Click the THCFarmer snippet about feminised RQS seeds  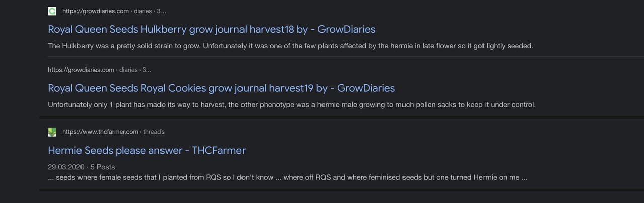(287, 177)
